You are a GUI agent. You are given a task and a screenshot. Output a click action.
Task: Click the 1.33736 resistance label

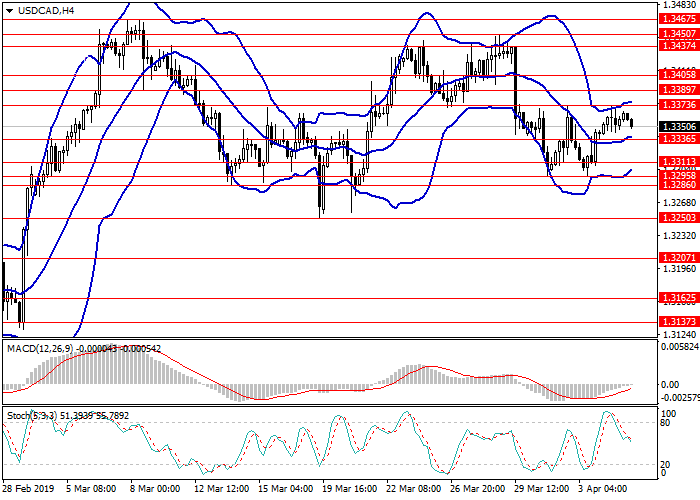(679, 104)
